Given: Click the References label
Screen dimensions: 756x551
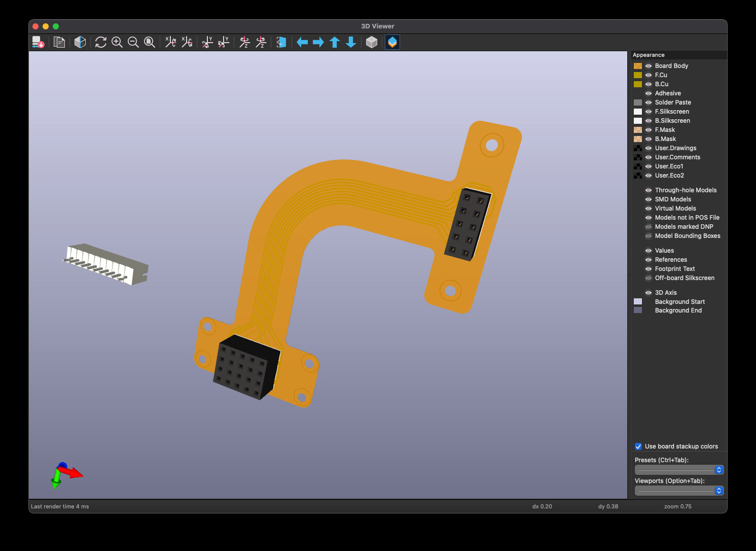Looking at the screenshot, I should 671,260.
